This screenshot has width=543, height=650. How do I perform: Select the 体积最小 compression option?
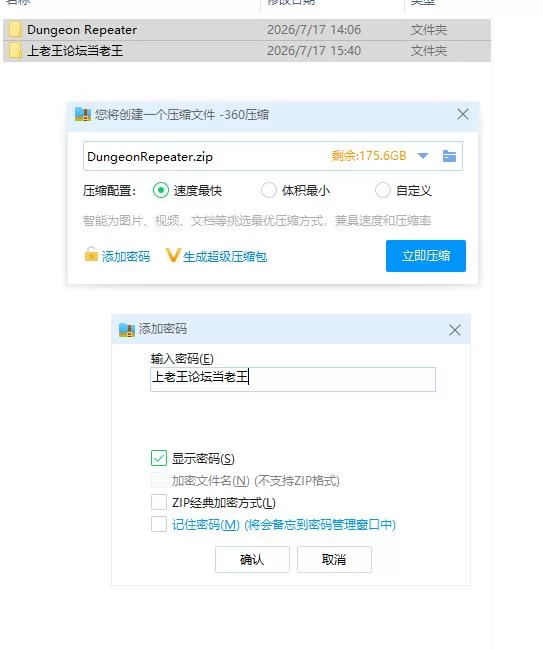coord(269,190)
